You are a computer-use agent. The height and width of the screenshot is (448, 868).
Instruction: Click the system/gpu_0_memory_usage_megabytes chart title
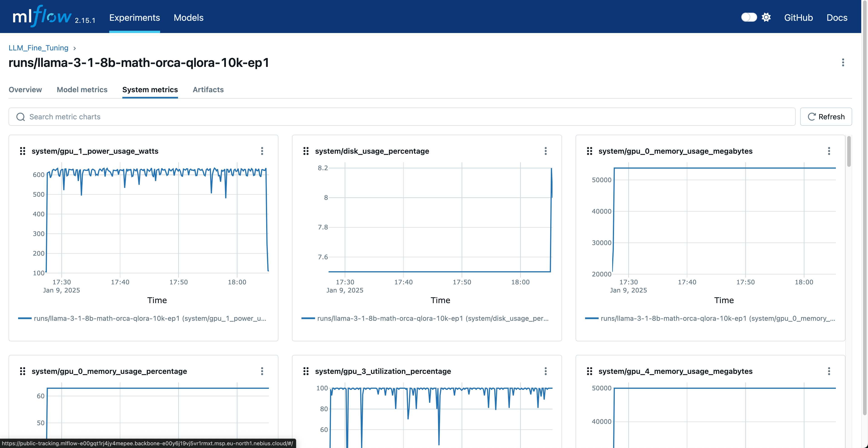pos(675,151)
